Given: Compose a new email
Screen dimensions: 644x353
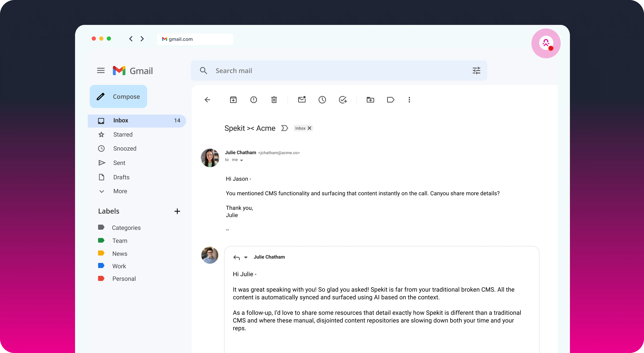Looking at the screenshot, I should [119, 97].
